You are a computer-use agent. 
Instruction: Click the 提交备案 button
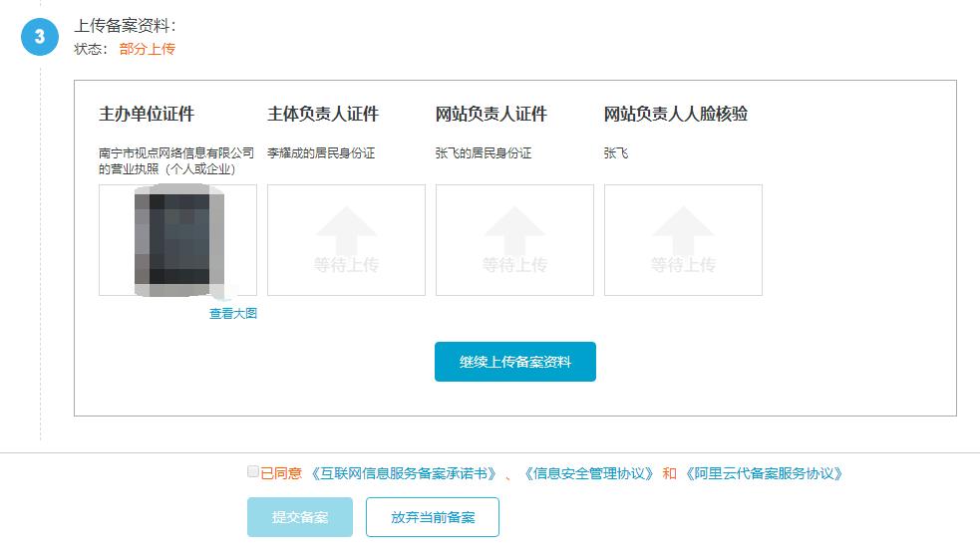(300, 517)
